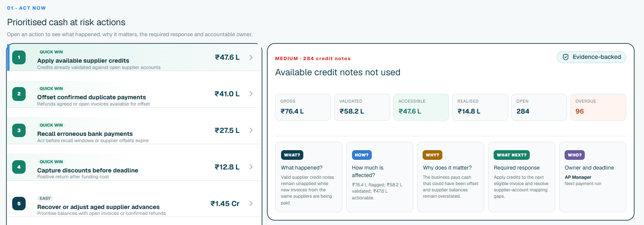
Task: Click Prioritise balances with open invoices subtitle
Action: pyautogui.click(x=102, y=213)
